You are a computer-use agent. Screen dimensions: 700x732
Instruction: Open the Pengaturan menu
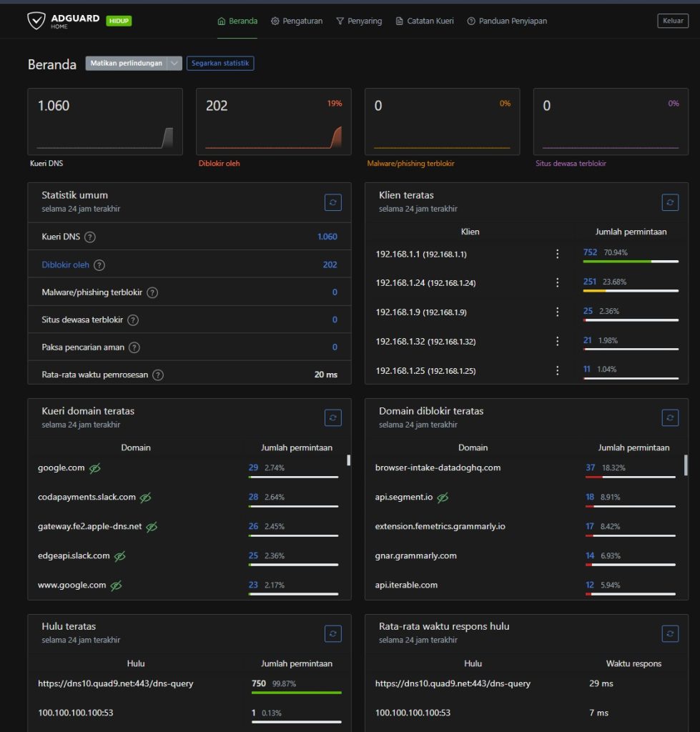(297, 21)
